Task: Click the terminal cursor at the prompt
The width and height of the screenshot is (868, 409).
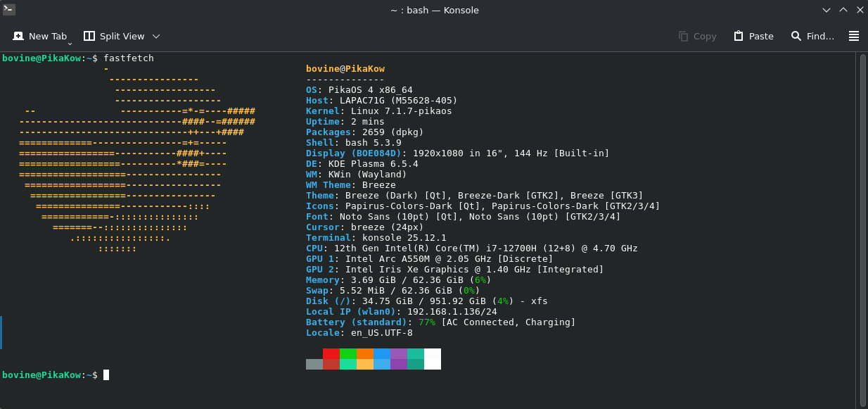Action: click(106, 375)
